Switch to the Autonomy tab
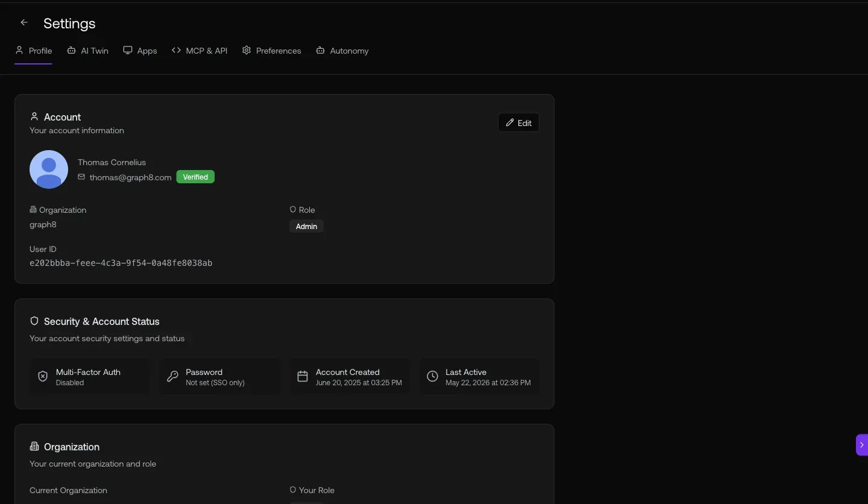Image resolution: width=868 pixels, height=504 pixels. click(342, 51)
